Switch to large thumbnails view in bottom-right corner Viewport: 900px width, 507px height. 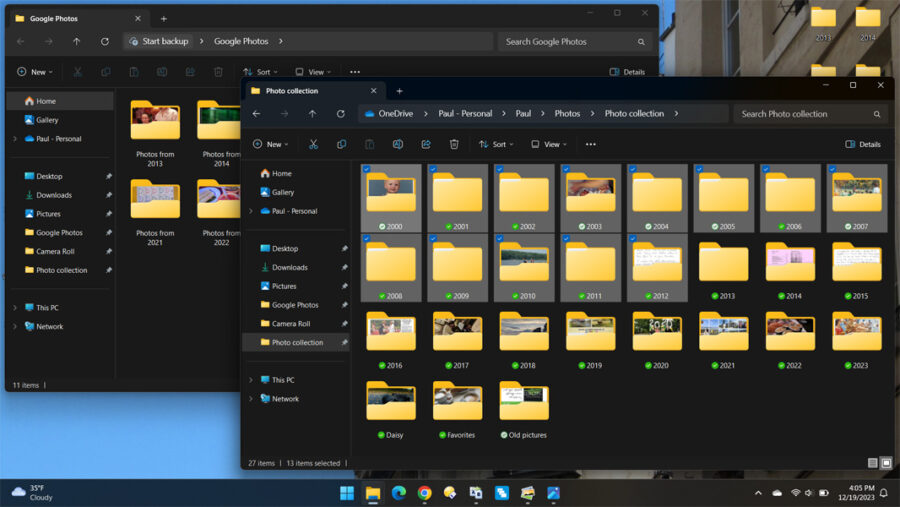tap(886, 463)
